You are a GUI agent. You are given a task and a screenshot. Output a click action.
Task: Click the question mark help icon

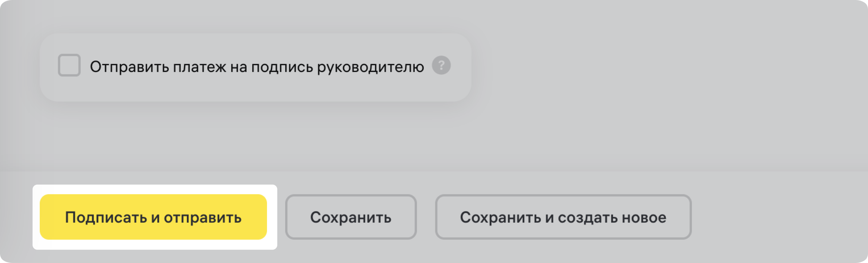point(441,65)
